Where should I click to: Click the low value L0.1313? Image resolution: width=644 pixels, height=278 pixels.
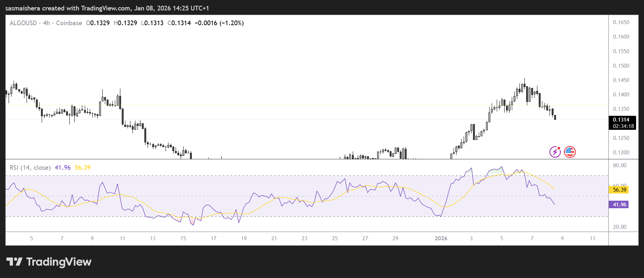(x=152, y=23)
